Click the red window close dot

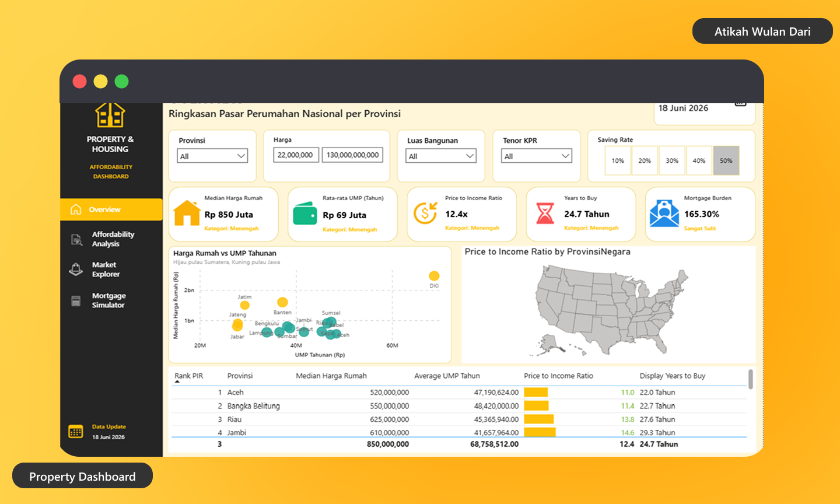click(x=79, y=81)
